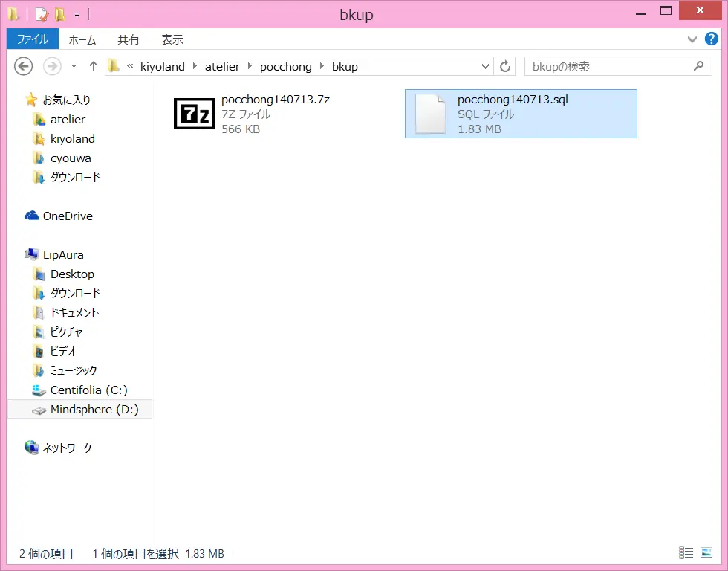Expand the address bar history dropdown
Viewport: 728px width, 571px height.
pos(485,66)
